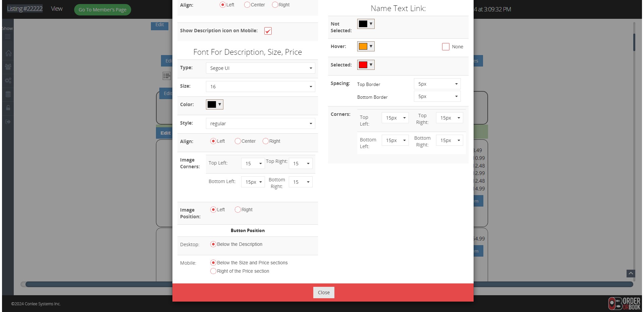
Task: Set Image Position to Right
Action: 238,210
